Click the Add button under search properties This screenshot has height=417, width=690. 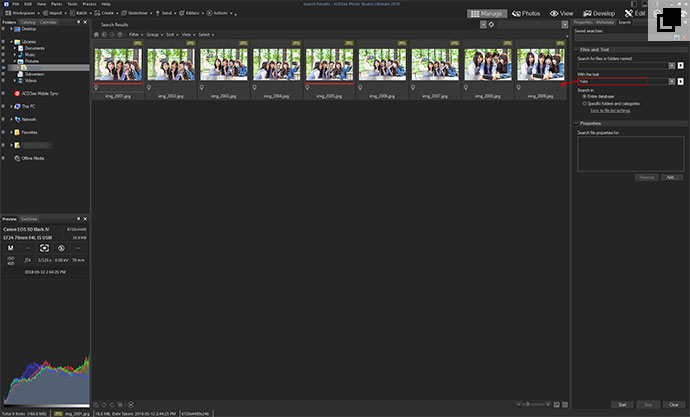[x=671, y=177]
